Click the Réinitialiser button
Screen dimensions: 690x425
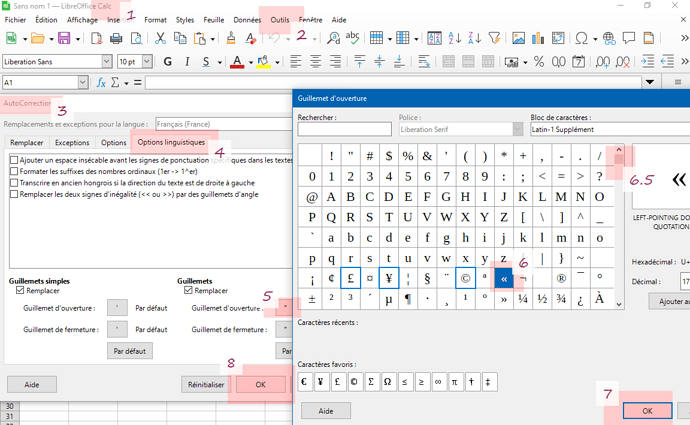(204, 384)
